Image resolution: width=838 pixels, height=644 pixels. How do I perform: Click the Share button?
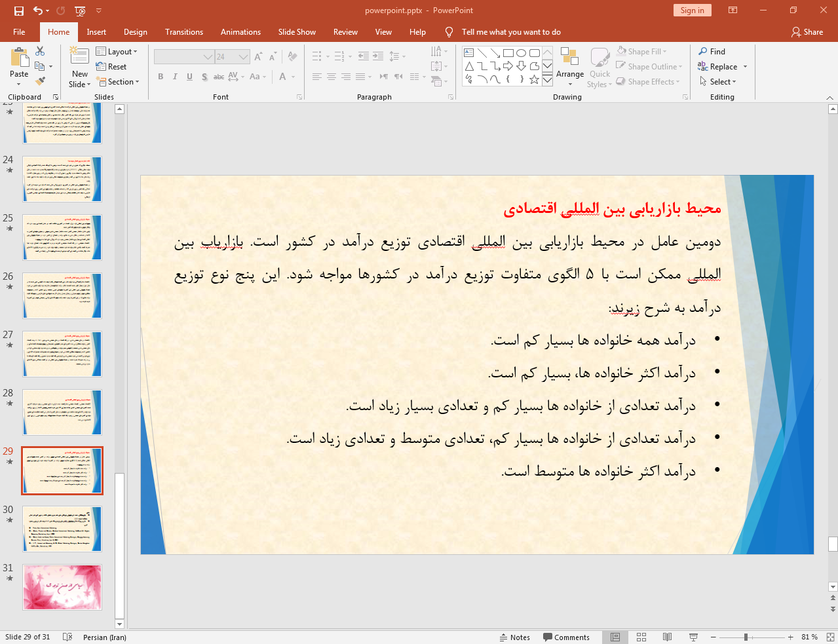click(807, 32)
